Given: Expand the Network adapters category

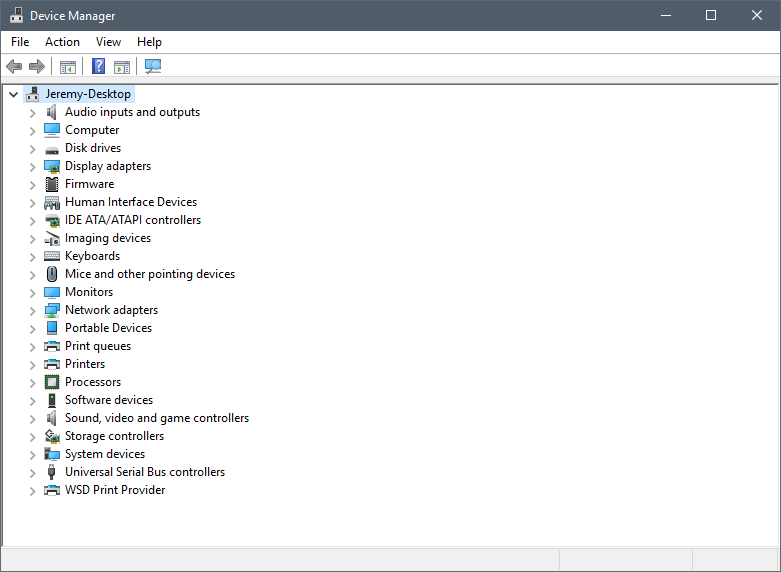Looking at the screenshot, I should [x=32, y=311].
